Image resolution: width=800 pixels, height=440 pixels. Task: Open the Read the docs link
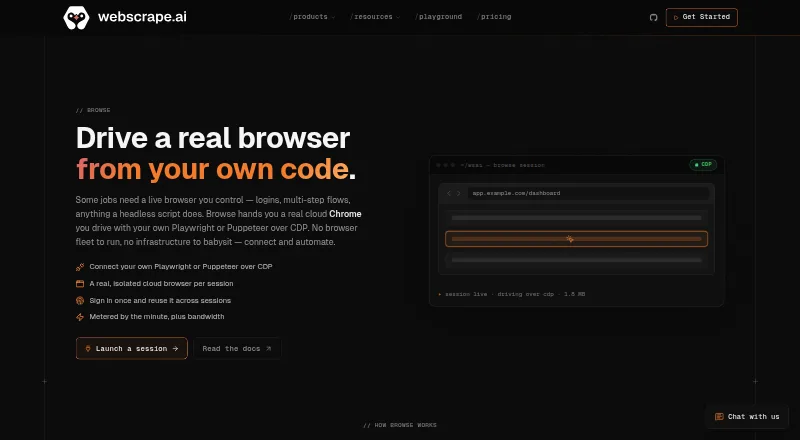[237, 349]
